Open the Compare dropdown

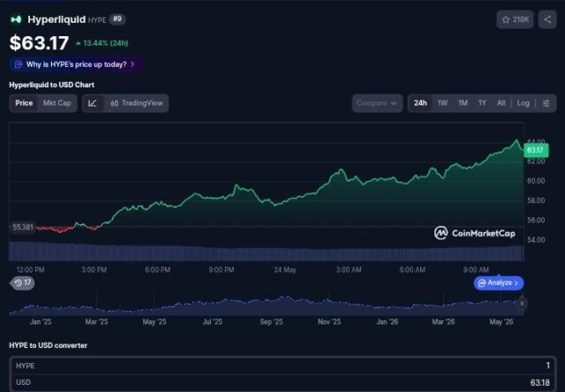tap(377, 103)
